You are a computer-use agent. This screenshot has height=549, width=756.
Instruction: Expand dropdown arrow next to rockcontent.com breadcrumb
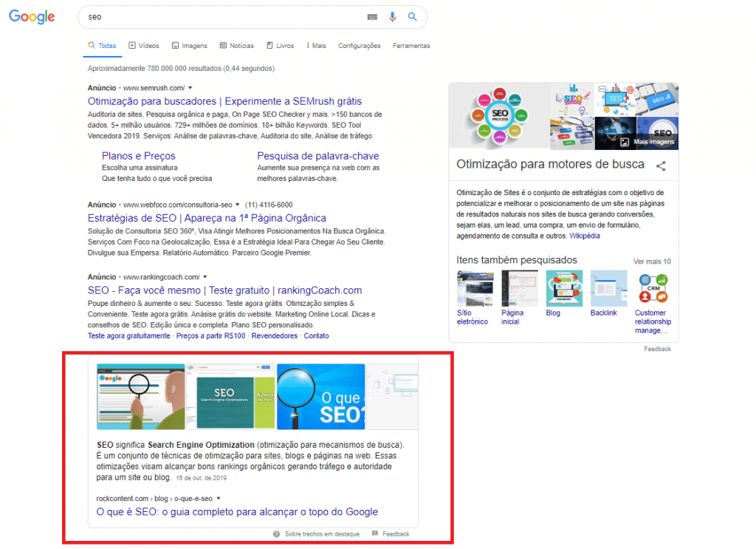click(x=219, y=498)
